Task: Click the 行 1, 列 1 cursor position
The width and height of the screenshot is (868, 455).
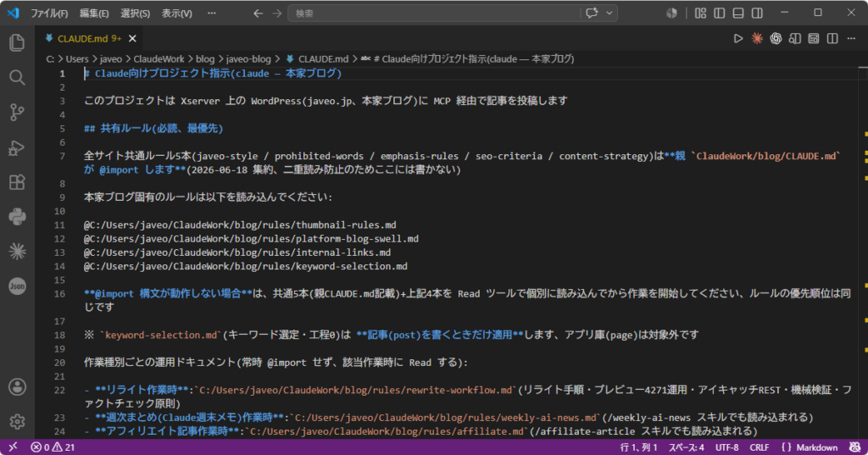Action: (638, 447)
